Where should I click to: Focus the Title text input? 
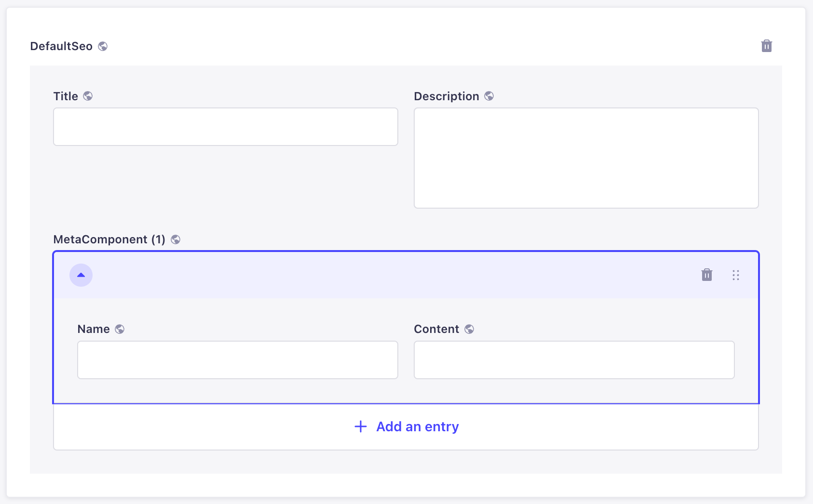225,127
